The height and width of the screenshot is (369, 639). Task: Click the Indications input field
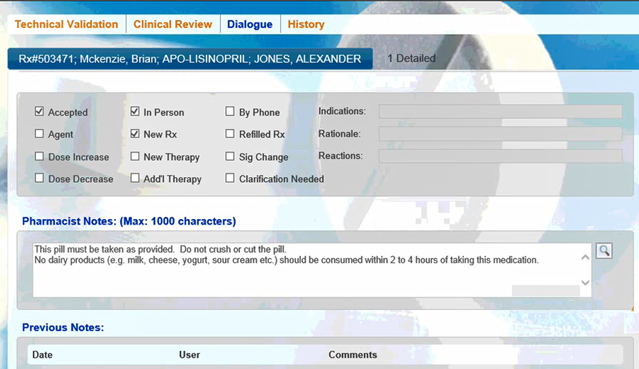500,112
